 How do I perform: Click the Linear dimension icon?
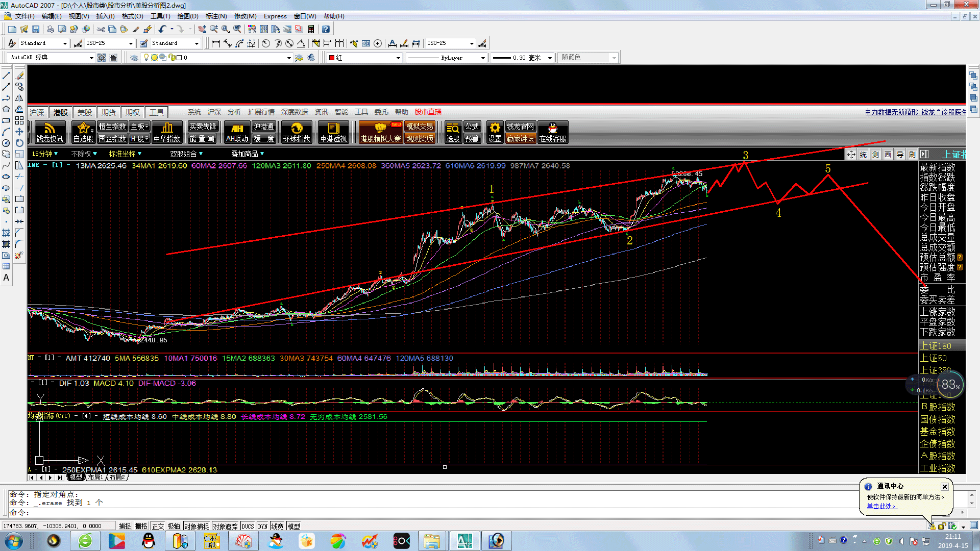215,43
